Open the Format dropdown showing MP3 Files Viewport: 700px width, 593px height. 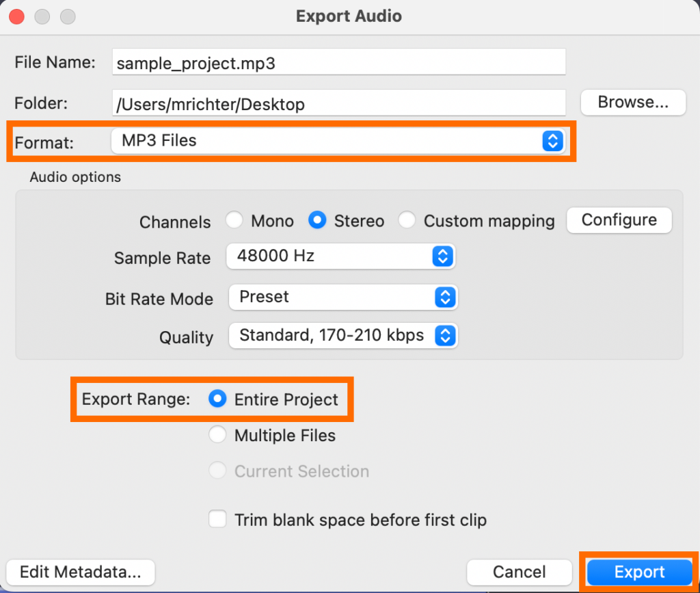pos(338,141)
